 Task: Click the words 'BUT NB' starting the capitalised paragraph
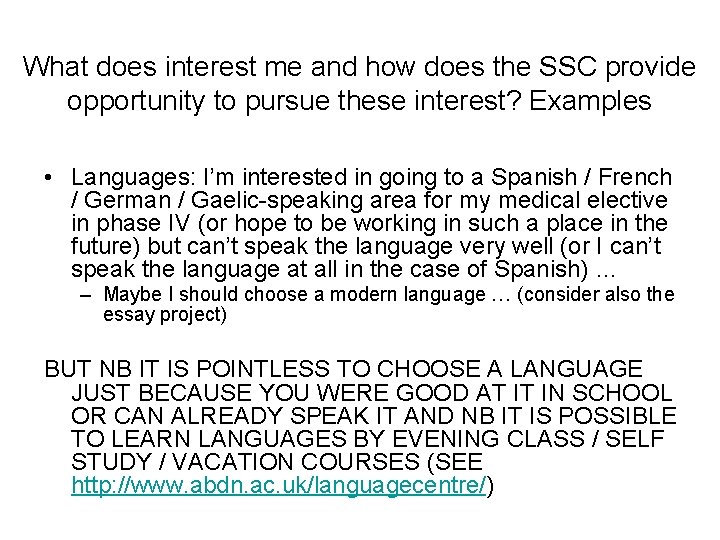[x=88, y=369]
